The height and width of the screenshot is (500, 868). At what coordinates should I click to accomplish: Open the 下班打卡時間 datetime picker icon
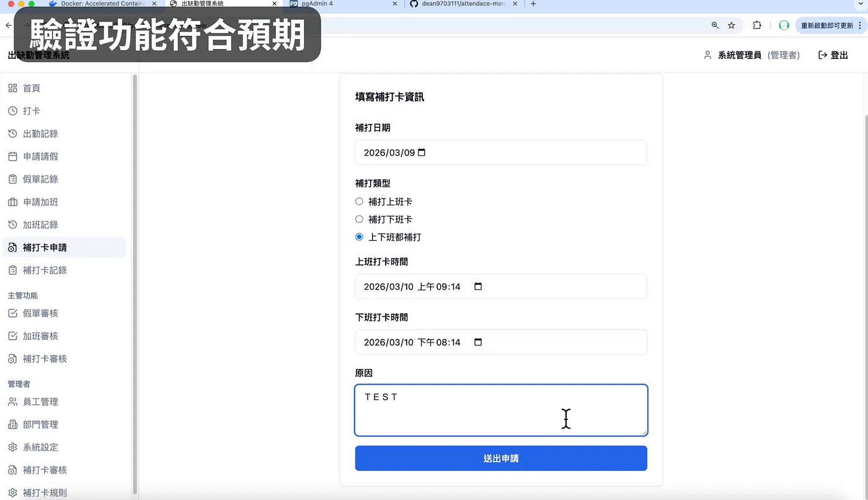pyautogui.click(x=478, y=342)
